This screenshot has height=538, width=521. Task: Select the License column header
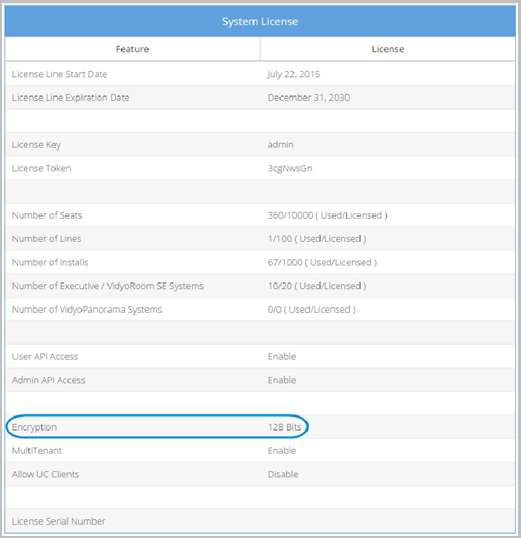[388, 49]
